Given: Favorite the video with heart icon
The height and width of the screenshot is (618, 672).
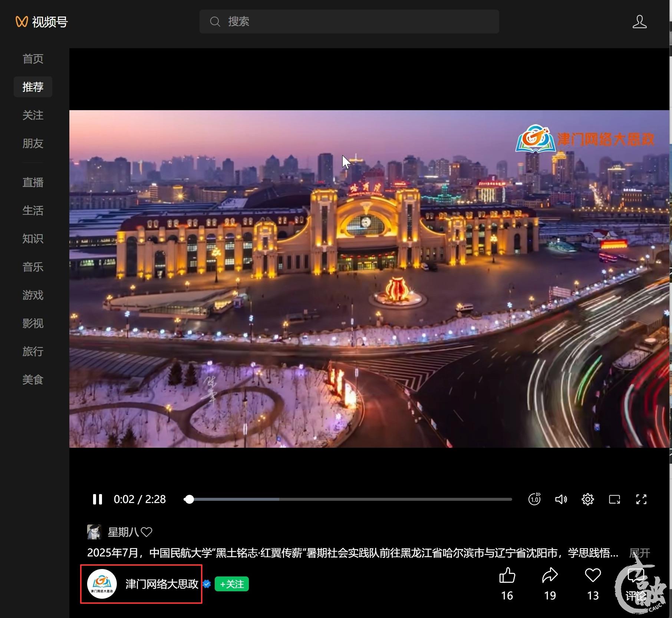Looking at the screenshot, I should coord(593,576).
